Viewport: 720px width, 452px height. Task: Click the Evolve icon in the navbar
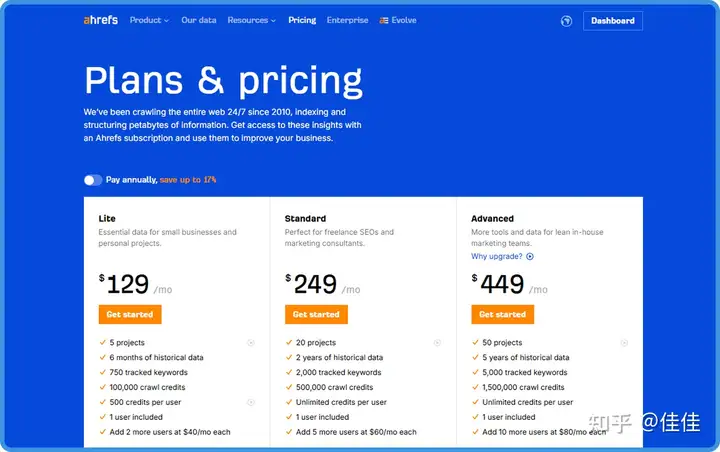[384, 21]
